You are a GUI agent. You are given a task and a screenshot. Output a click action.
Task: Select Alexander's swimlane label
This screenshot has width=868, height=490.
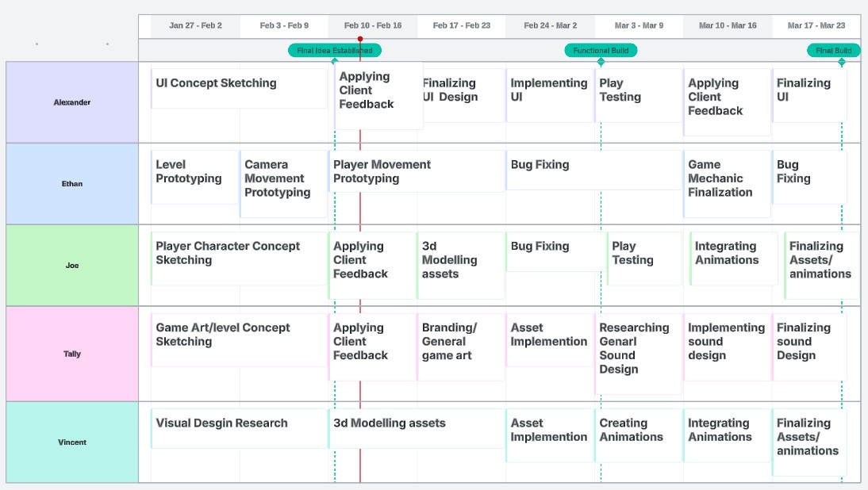tap(72, 102)
